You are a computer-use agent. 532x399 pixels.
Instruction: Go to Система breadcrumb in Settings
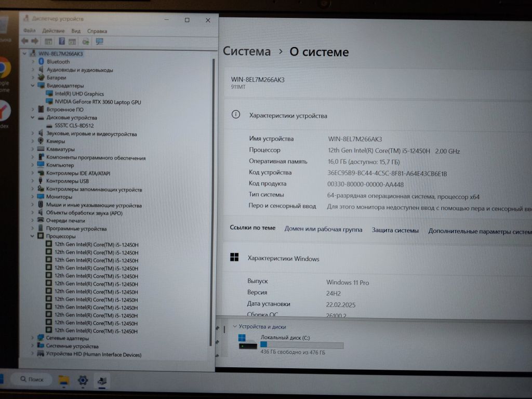tap(247, 51)
